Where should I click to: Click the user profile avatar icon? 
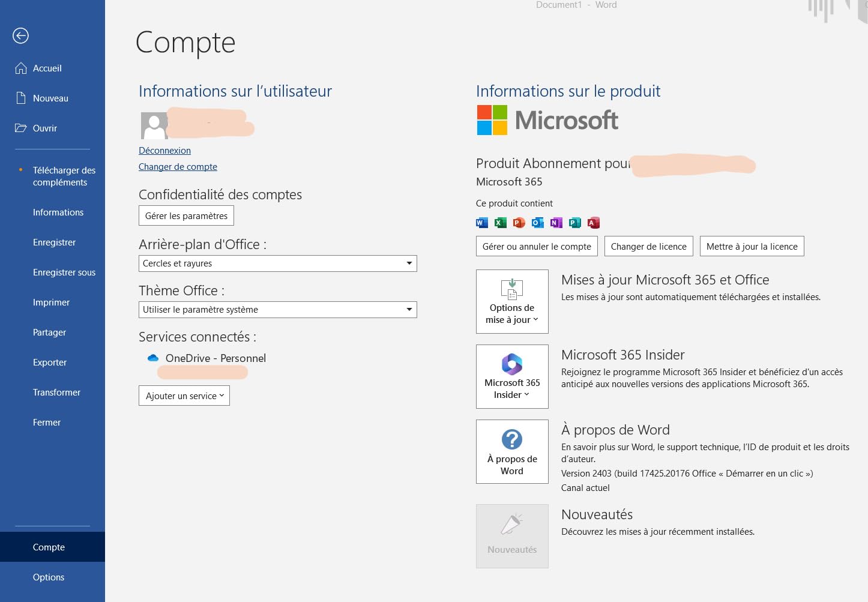[154, 125]
